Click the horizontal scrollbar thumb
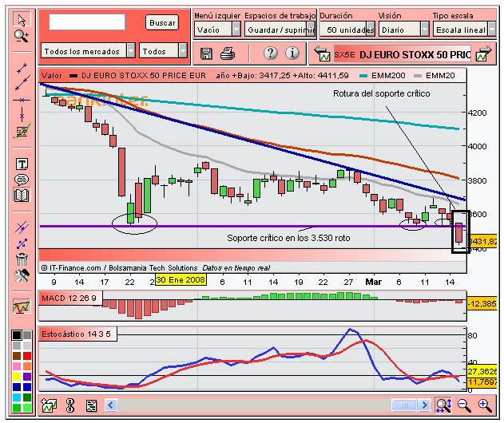The image size is (504, 423). tap(403, 405)
